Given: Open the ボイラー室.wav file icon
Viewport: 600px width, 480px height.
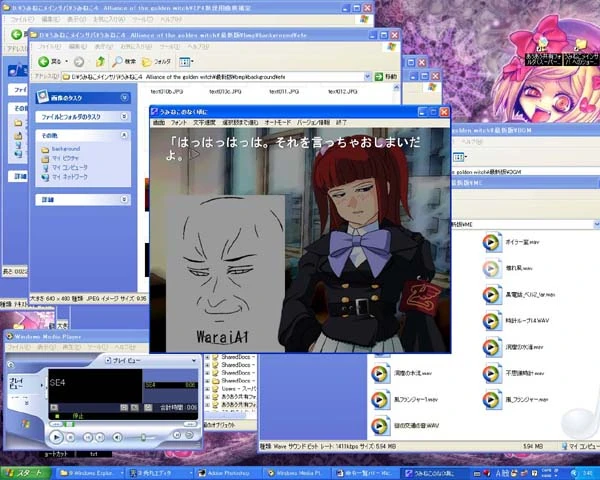Looking at the screenshot, I should pyautogui.click(x=492, y=242).
